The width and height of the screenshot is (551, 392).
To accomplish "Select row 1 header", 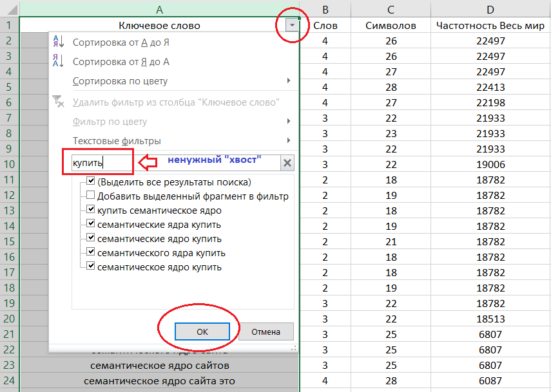I will pyautogui.click(x=9, y=25).
